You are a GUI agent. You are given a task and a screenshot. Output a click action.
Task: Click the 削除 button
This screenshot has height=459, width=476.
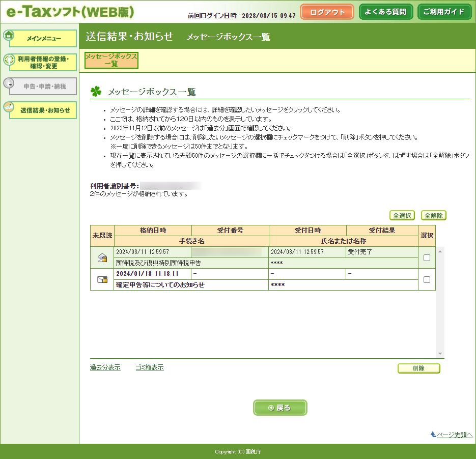click(x=418, y=368)
